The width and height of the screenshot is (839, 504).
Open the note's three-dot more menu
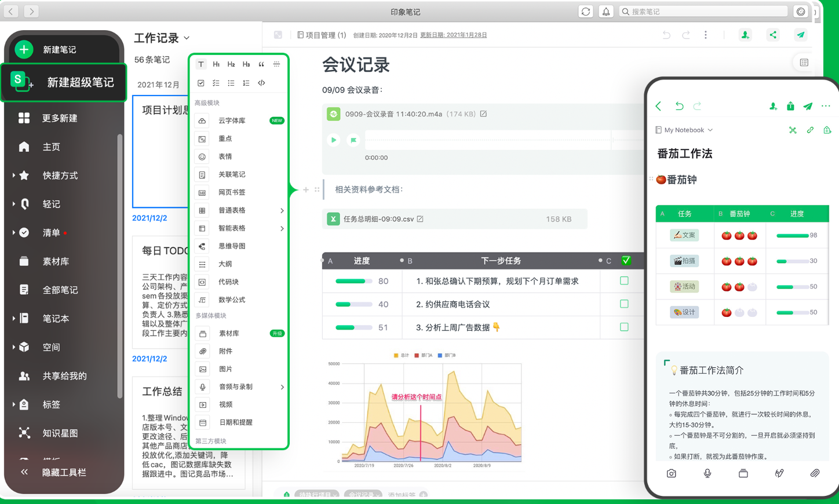pos(705,35)
